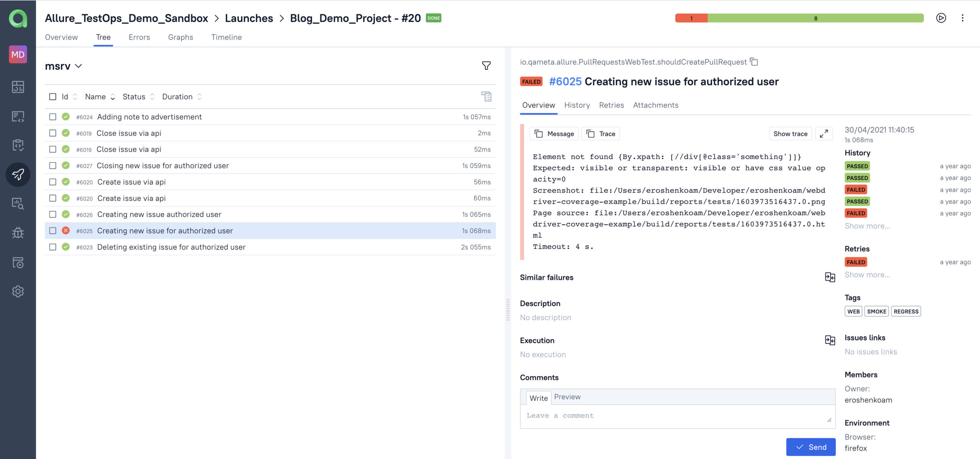980x459 pixels.
Task: Expand the error message to fullscreen
Action: [824, 134]
